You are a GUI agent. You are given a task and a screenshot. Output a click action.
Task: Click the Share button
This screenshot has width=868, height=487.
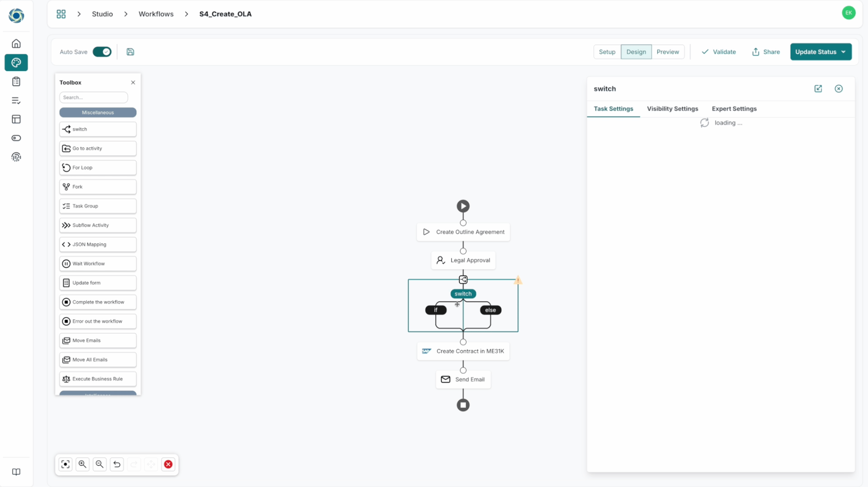(766, 52)
